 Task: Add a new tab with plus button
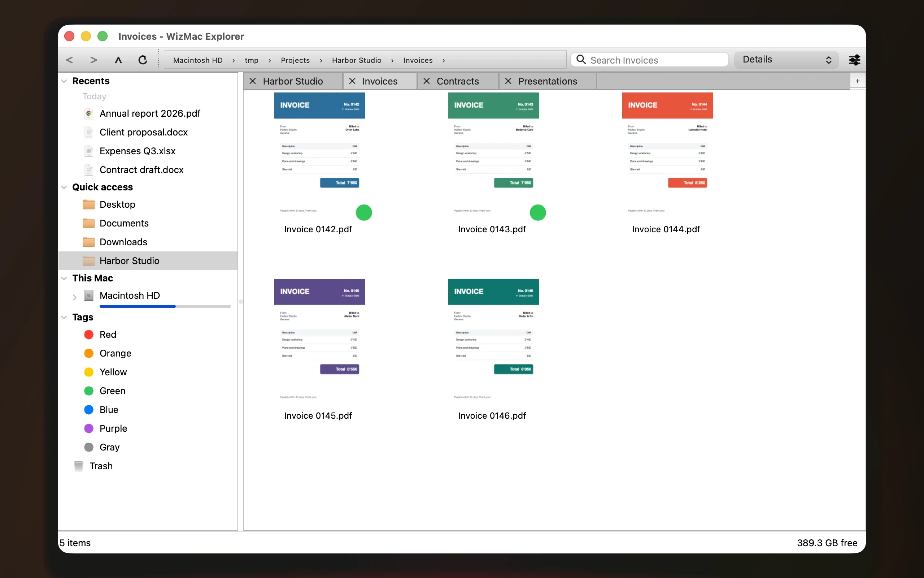[x=858, y=81]
